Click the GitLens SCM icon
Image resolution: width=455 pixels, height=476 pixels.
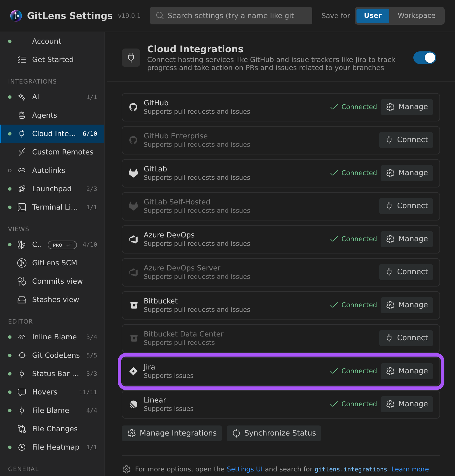coord(22,263)
